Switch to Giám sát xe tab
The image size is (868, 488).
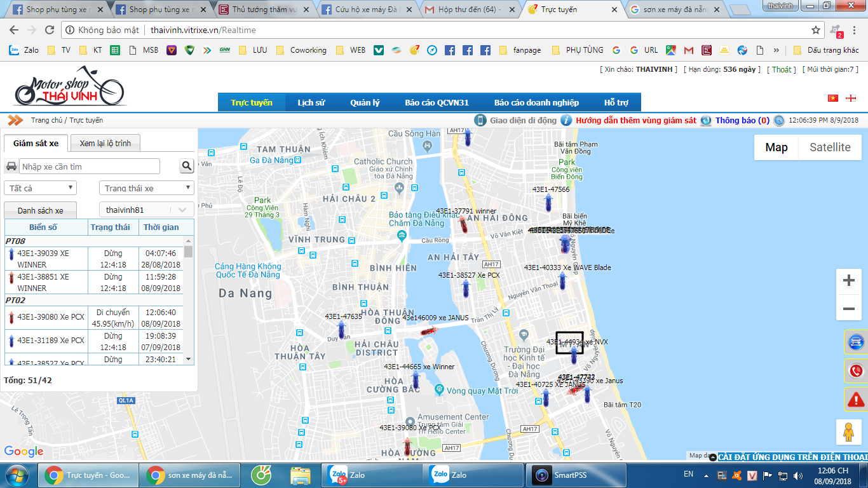[x=36, y=143]
